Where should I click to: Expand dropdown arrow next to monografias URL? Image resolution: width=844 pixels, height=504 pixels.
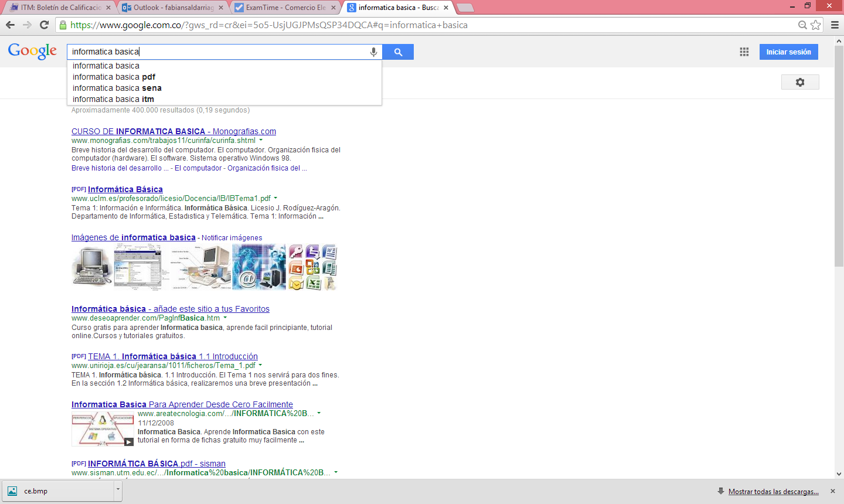pos(261,141)
